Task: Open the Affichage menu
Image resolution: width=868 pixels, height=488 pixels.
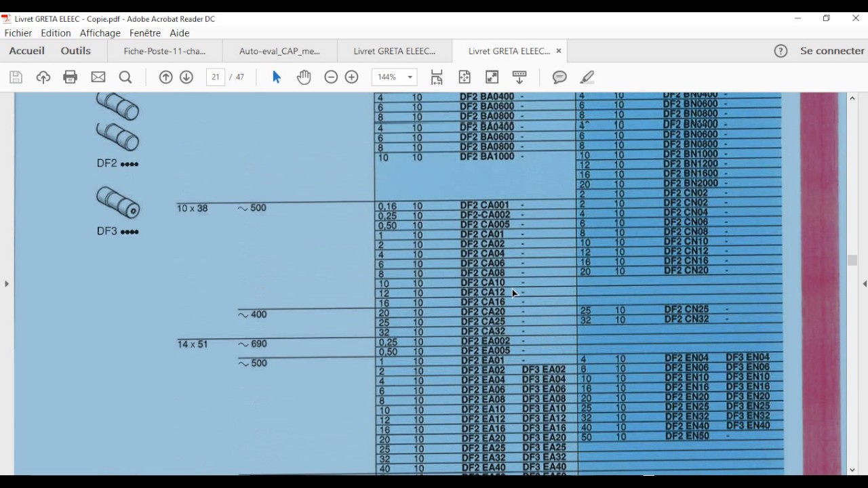Action: tap(100, 33)
